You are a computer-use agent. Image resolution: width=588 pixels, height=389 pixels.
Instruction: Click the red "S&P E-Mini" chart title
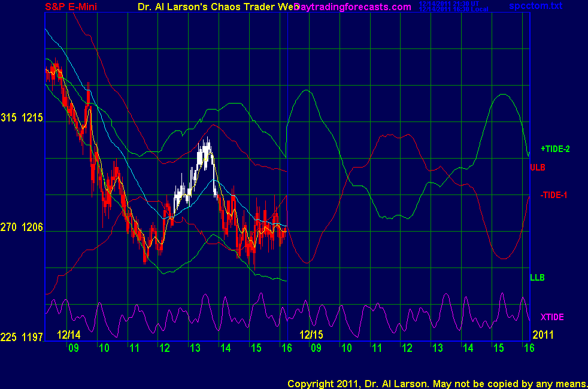click(71, 7)
